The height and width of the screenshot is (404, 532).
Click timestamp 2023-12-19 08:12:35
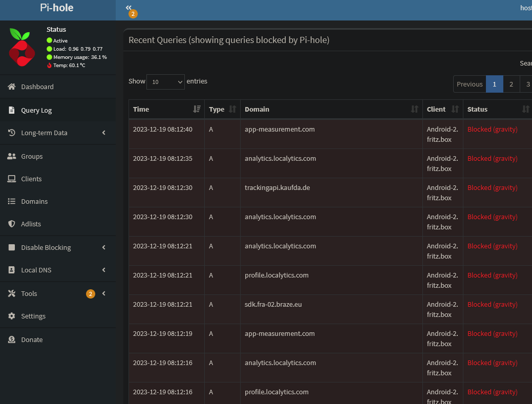pyautogui.click(x=162, y=158)
